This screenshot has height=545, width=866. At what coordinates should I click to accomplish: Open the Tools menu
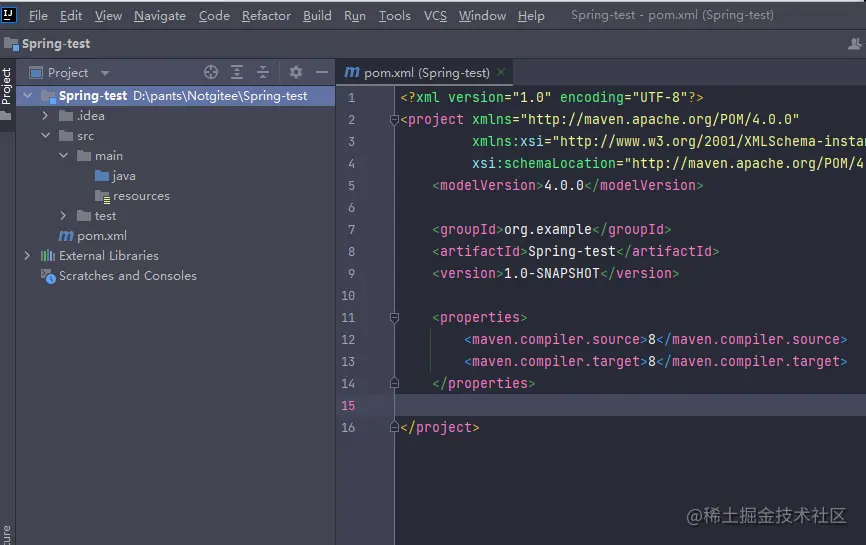[394, 16]
